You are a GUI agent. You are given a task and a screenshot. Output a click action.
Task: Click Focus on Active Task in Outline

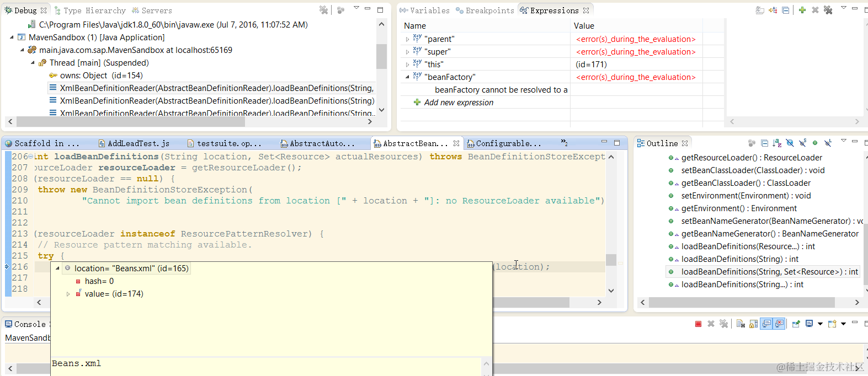point(752,143)
